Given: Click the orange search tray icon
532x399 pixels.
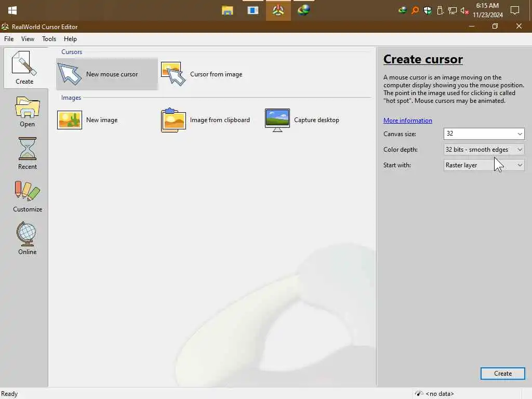Looking at the screenshot, I should pyautogui.click(x=415, y=10).
